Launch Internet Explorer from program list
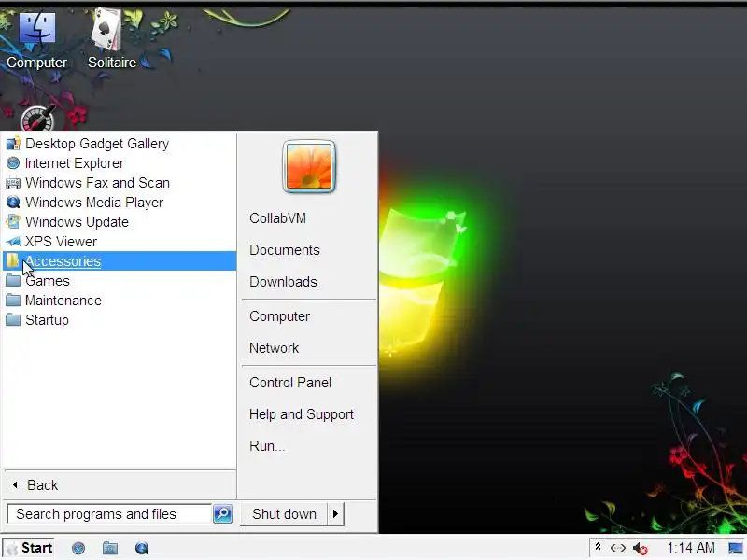 (x=120, y=163)
